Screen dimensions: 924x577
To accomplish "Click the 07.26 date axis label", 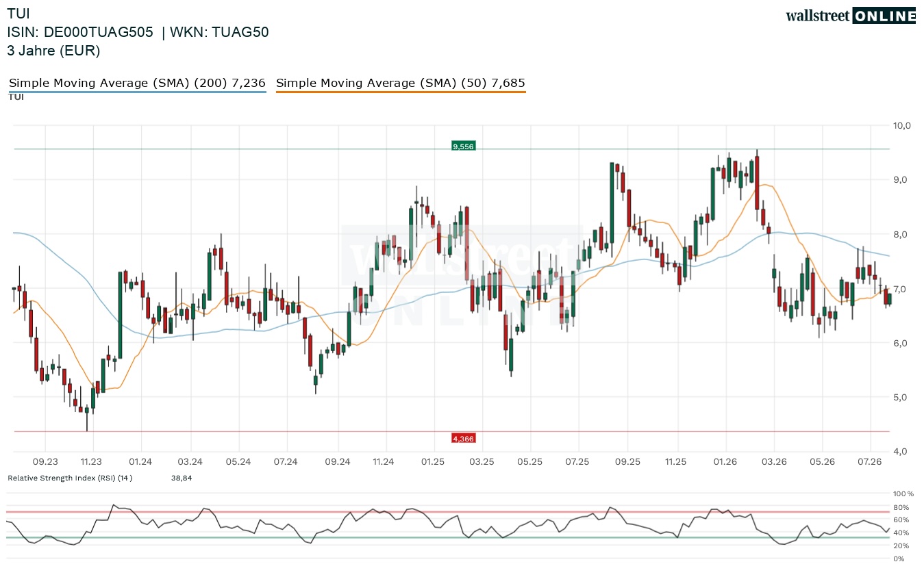I will 870,462.
